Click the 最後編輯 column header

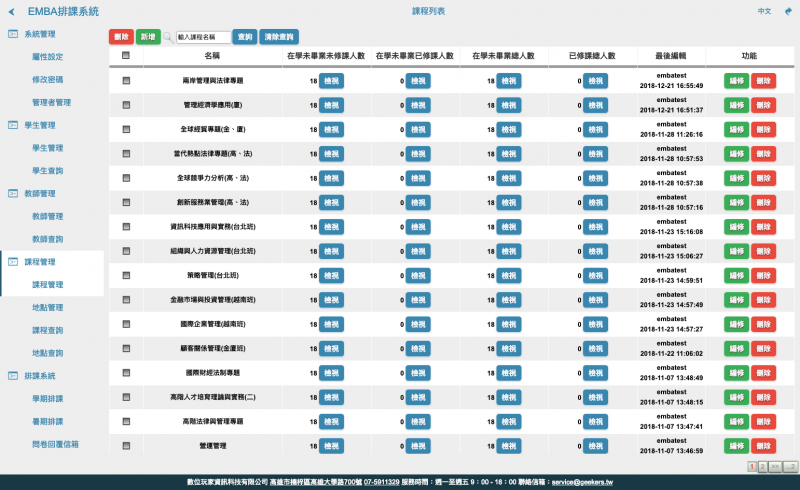pyautogui.click(x=670, y=56)
